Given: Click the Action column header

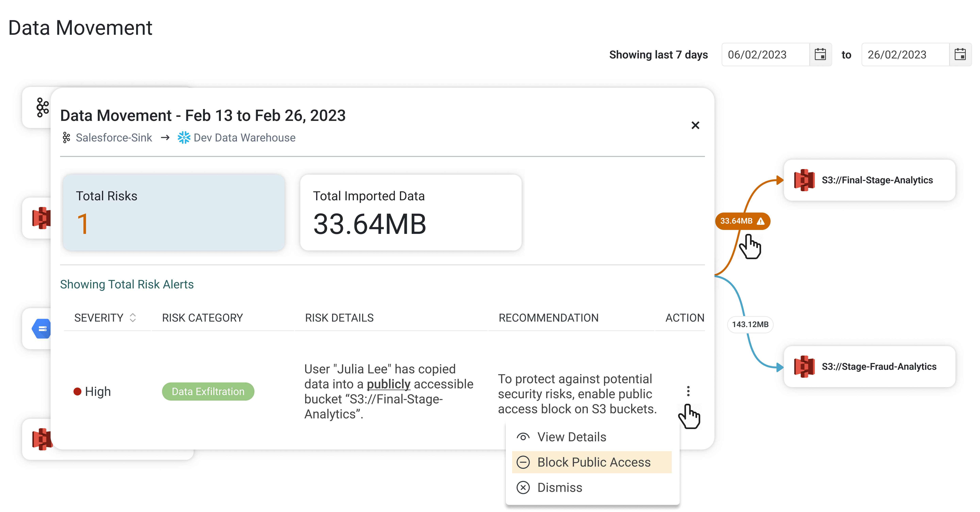Looking at the screenshot, I should [x=685, y=318].
